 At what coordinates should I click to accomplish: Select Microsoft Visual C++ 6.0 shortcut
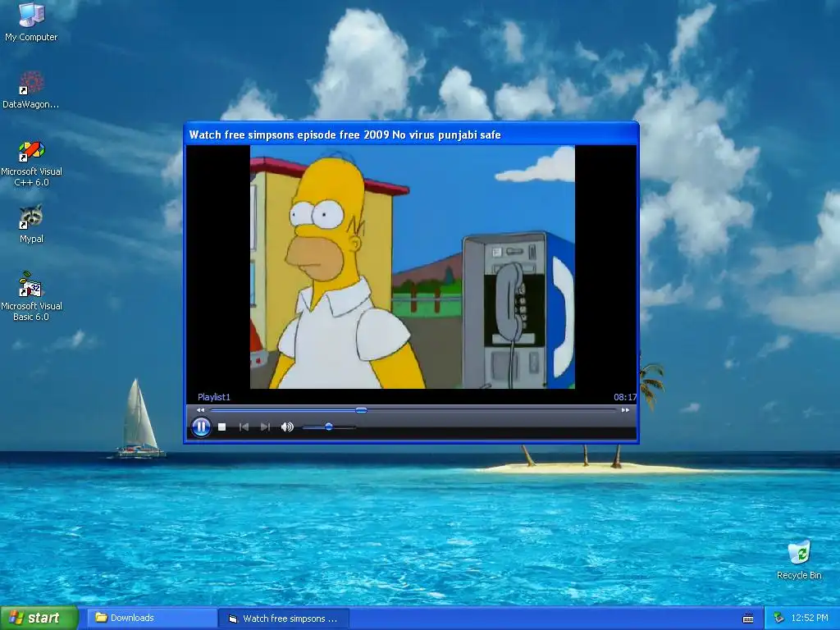tap(31, 163)
